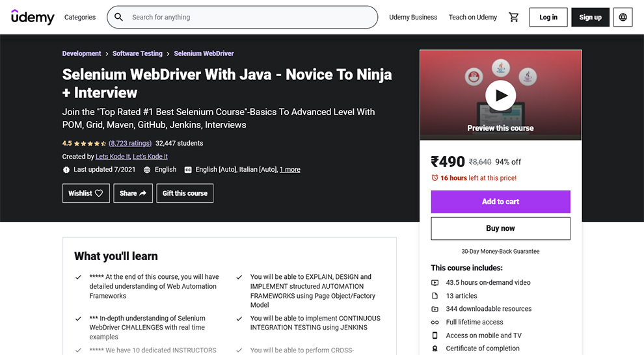
Task: Click the star rating icons
Action: tap(90, 143)
